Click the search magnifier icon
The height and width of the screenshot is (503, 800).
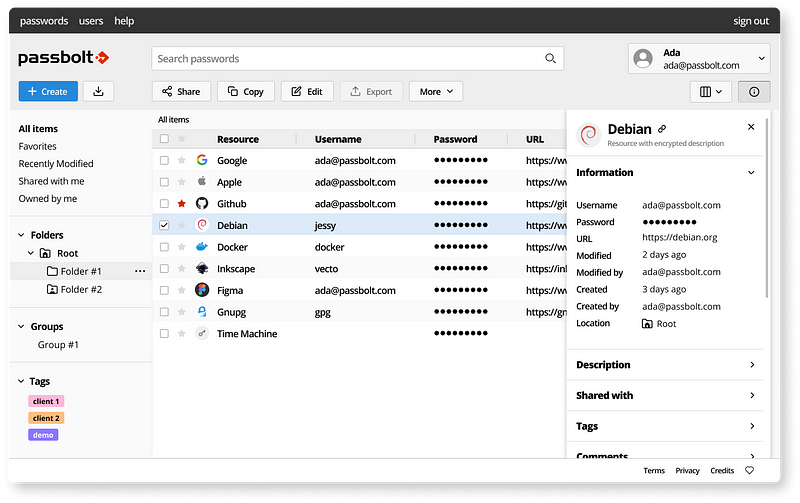550,59
